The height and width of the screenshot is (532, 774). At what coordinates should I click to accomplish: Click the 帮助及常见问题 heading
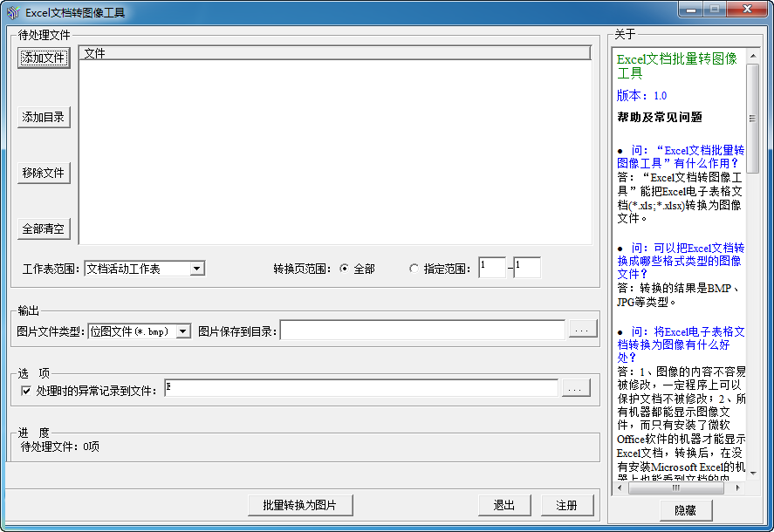coord(660,117)
